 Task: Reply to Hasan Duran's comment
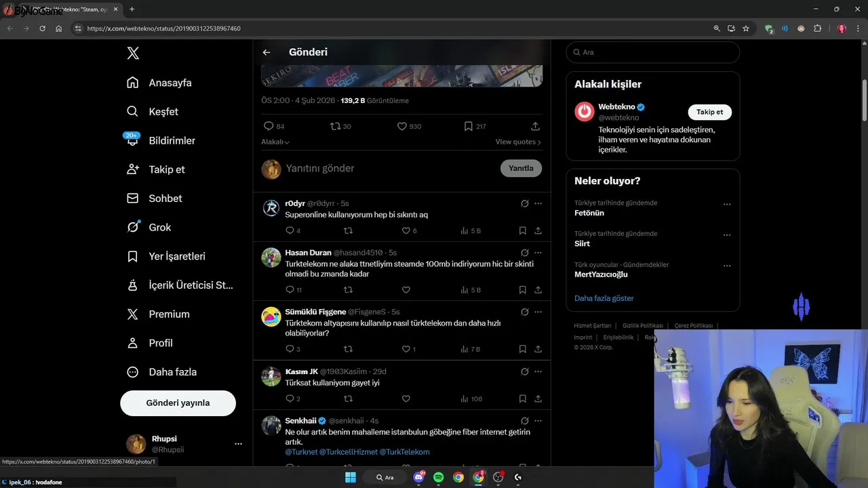(x=290, y=289)
